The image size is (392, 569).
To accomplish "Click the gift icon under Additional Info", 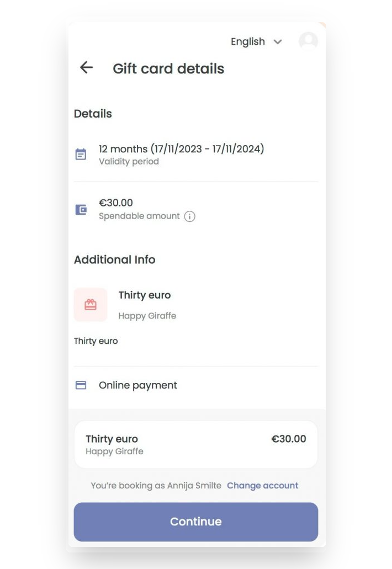I will [x=90, y=305].
